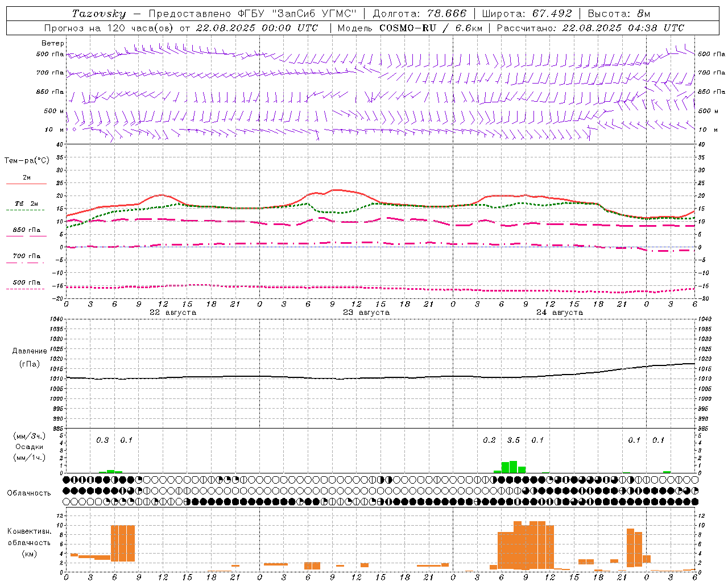The height and width of the screenshot is (582, 728).
Task: Click the "22 августа" date label
Action: 173,313
